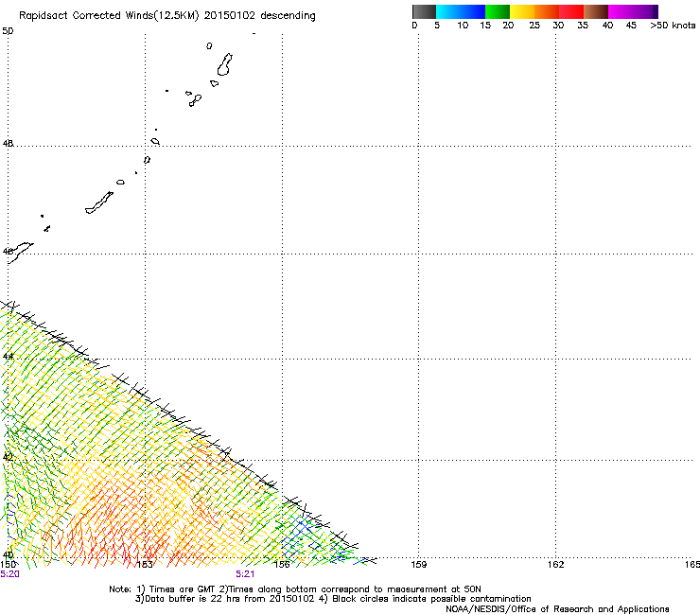Click the legend tick label 45
This screenshot has width=700, height=615.
point(631,26)
